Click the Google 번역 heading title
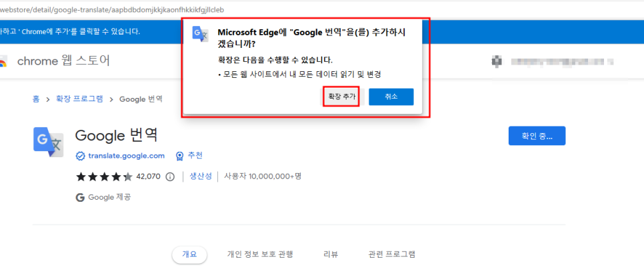The width and height of the screenshot is (644, 279). point(117,135)
